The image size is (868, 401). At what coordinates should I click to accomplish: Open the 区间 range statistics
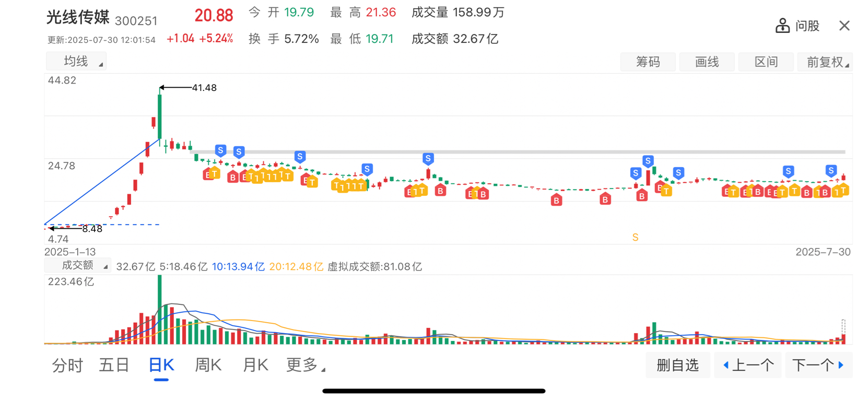tap(766, 62)
